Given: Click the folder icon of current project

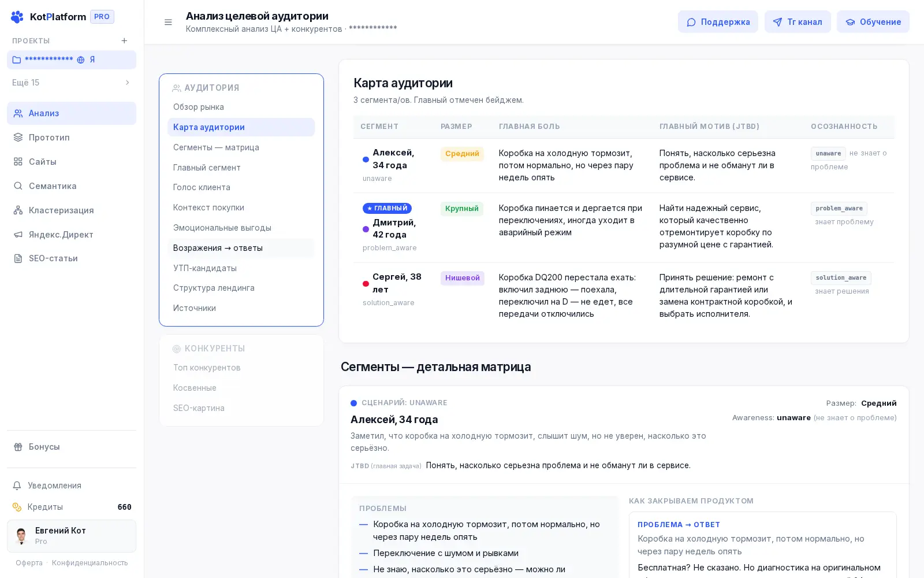Looking at the screenshot, I should pos(17,60).
